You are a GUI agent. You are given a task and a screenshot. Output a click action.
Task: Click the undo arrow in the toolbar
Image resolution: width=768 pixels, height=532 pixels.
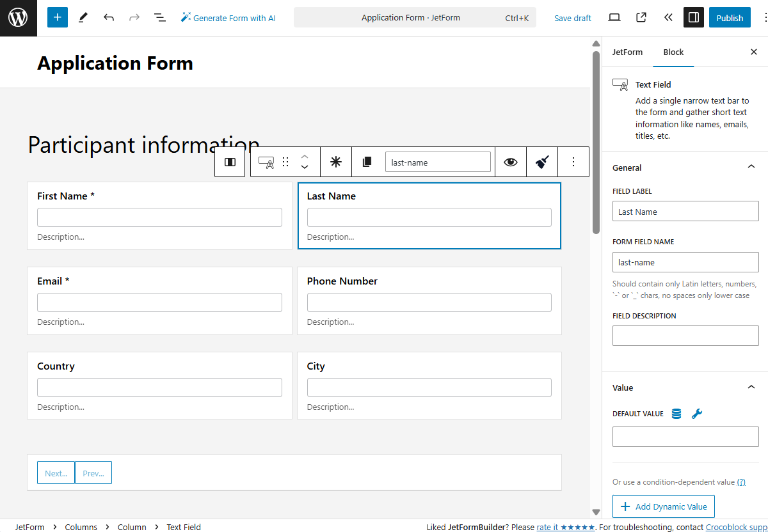tap(109, 17)
